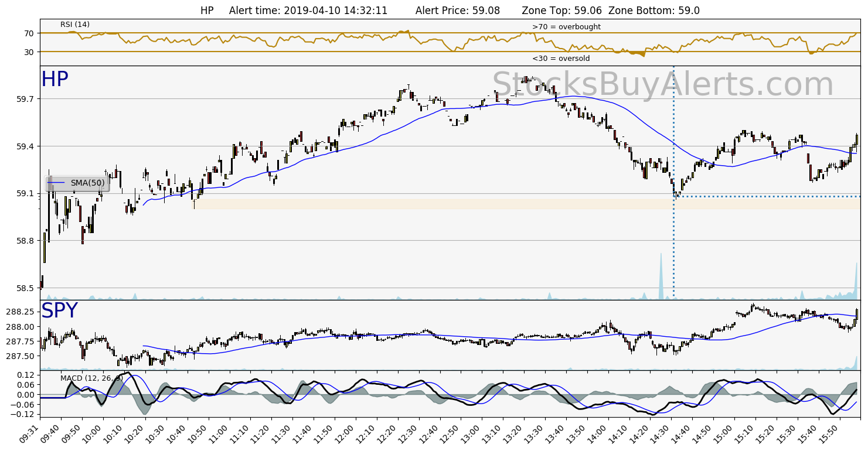Click the RSI (14) label
Image resolution: width=868 pixels, height=451 pixels.
75,25
